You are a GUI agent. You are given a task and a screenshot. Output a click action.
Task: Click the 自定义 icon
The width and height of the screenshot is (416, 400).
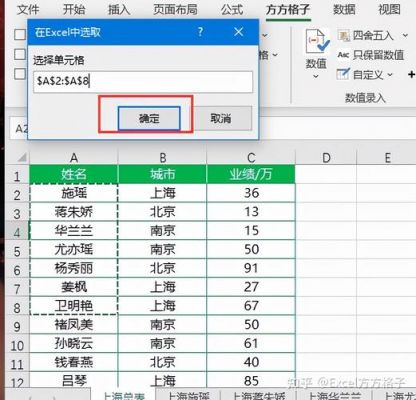coord(343,74)
